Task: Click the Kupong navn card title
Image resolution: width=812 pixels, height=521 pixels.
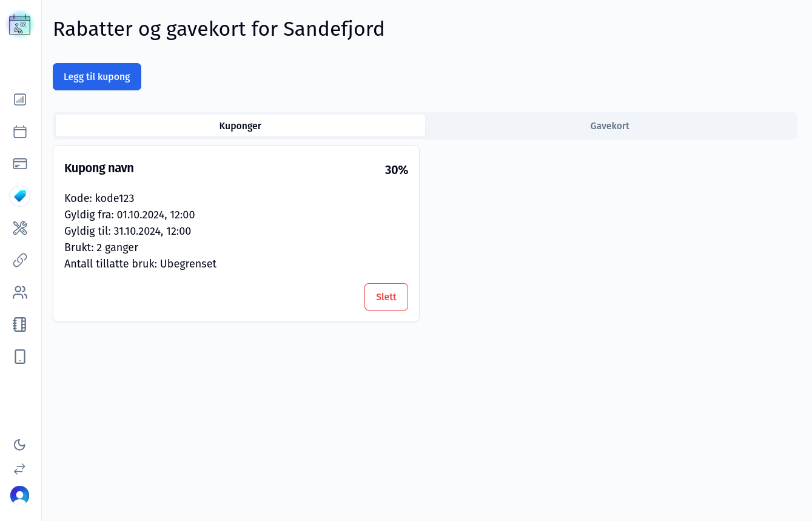Action: 99,168
